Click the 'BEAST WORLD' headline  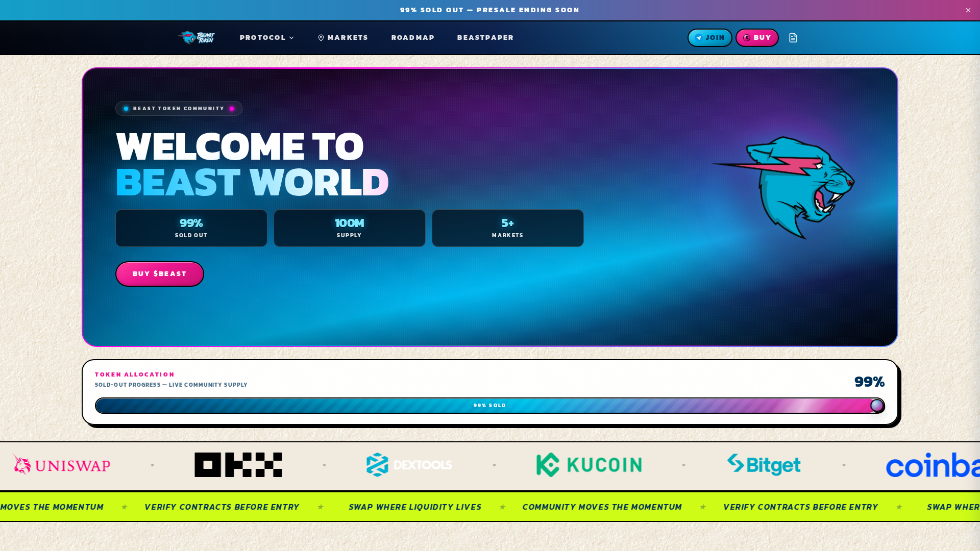click(x=252, y=182)
